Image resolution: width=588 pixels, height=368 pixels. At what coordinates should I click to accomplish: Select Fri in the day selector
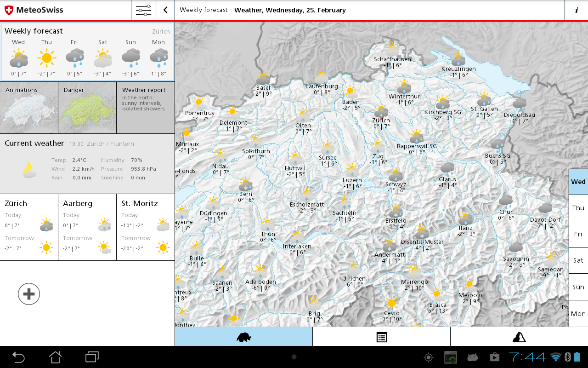click(x=578, y=234)
